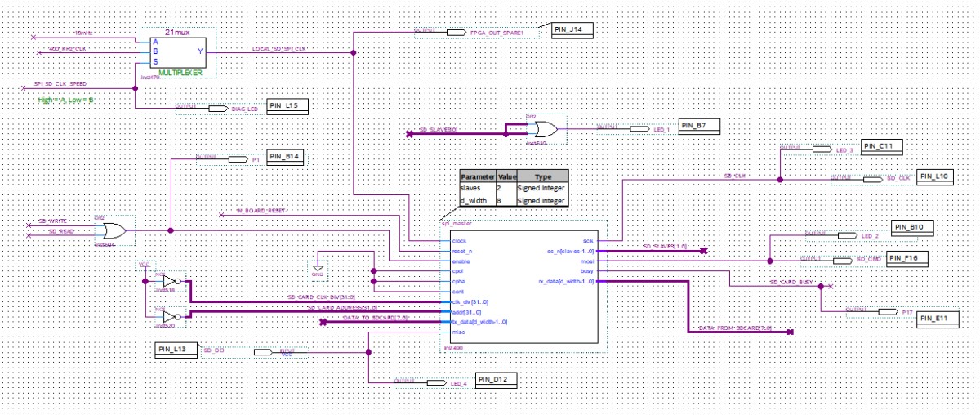The width and height of the screenshot is (980, 415).
Task: Click the cpol port of spi_master
Action: pyautogui.click(x=457, y=271)
